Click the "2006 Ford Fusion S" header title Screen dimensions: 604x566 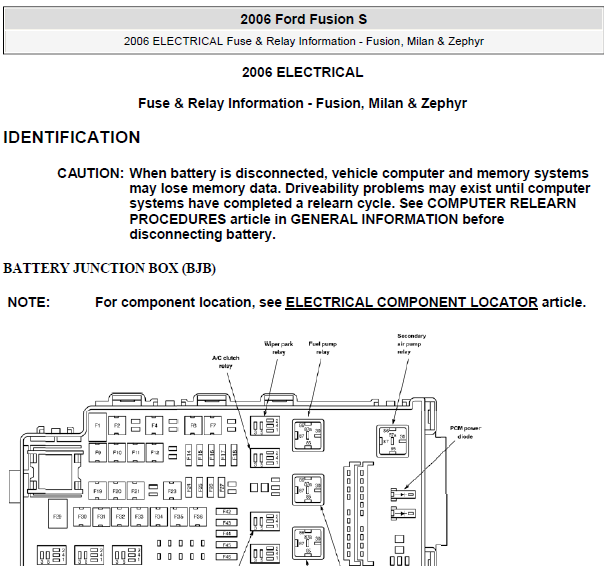pyautogui.click(x=304, y=19)
